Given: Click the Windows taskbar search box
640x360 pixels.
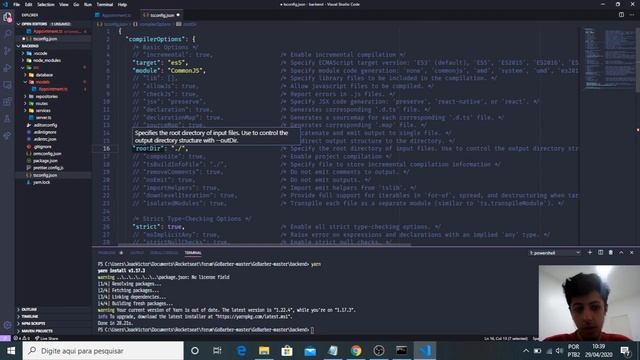Looking at the screenshot, I should 103,351.
